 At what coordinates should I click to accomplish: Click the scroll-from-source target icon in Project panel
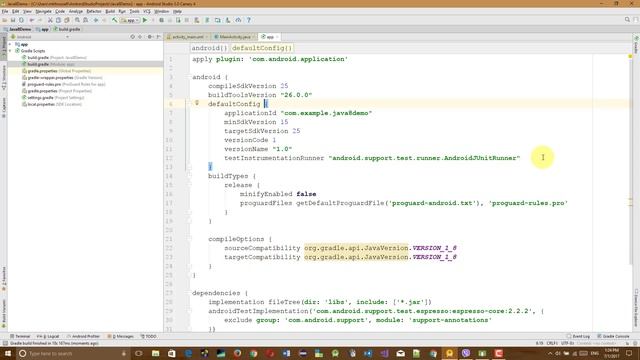pyautogui.click(x=132, y=37)
